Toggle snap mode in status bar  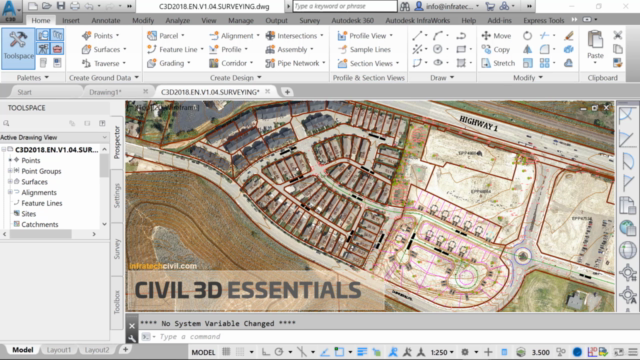(x=240, y=352)
